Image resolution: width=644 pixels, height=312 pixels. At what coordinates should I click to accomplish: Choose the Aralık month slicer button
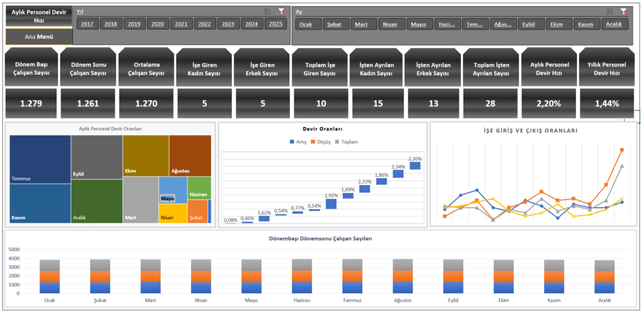(x=615, y=25)
